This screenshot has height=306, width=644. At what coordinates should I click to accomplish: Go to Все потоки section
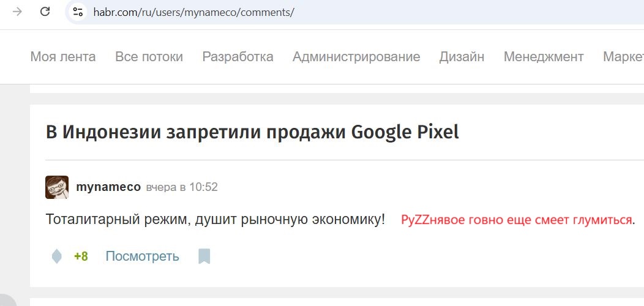pos(149,57)
